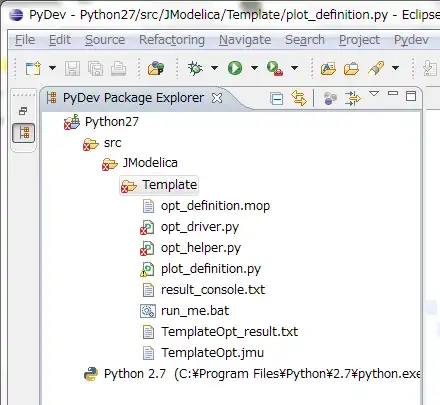
Task: Click the Collapse All icon in Package Explorer
Action: pos(277,99)
